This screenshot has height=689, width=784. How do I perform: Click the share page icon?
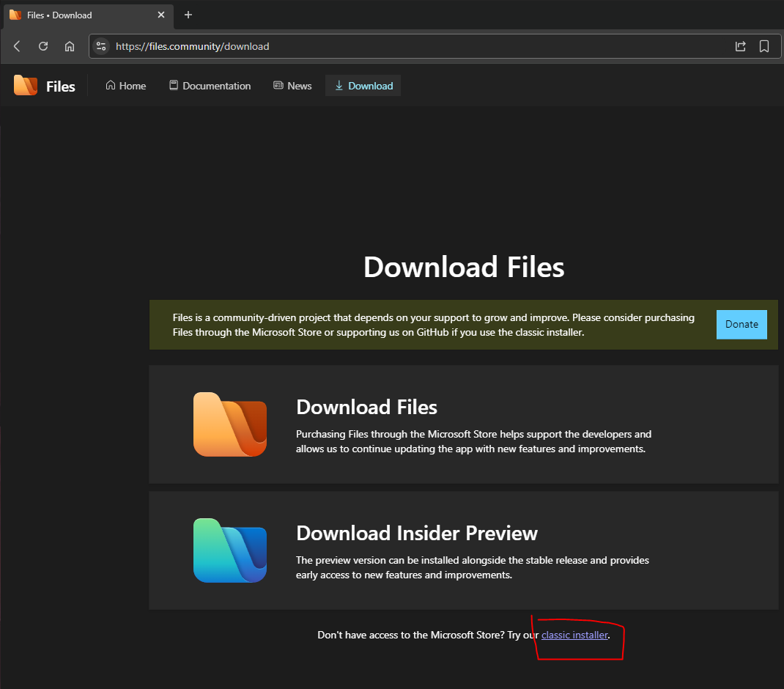click(x=741, y=46)
